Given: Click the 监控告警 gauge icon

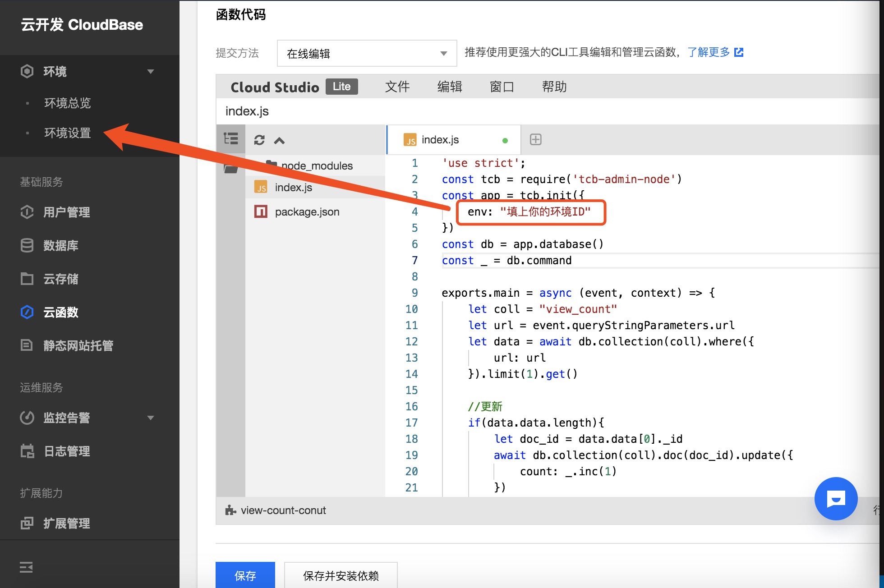Looking at the screenshot, I should pos(27,418).
